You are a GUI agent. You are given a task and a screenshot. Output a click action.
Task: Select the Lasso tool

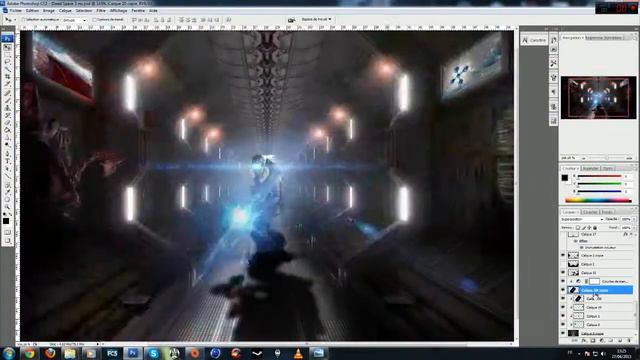pos(8,62)
